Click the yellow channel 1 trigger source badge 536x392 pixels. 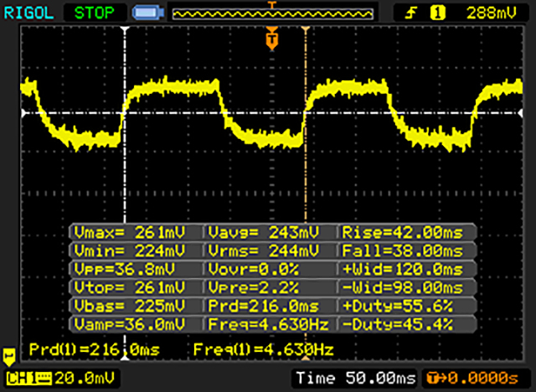[438, 13]
